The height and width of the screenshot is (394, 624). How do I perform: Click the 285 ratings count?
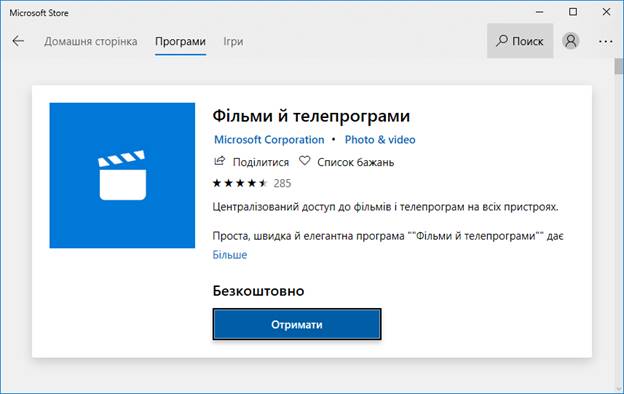click(x=282, y=183)
